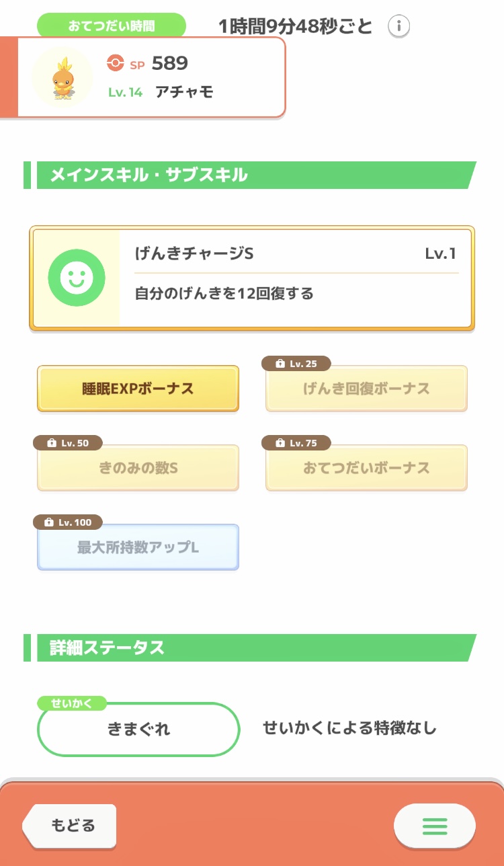Open the hamburger menu button

(x=434, y=826)
